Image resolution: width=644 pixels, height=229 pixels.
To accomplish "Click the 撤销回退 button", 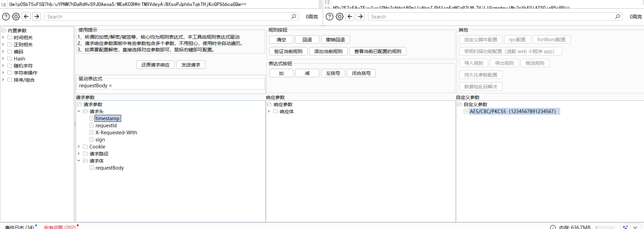I will (x=335, y=40).
